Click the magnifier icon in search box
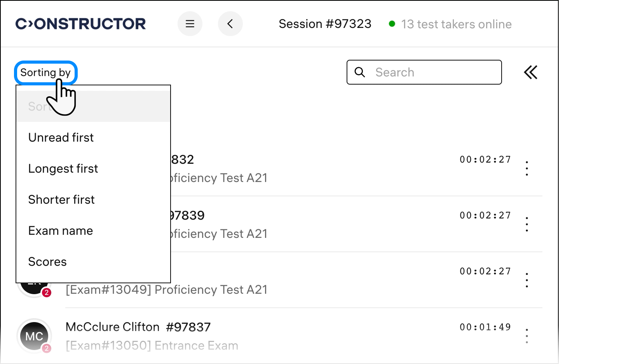Viewport: 638px width, 364px height. pyautogui.click(x=360, y=72)
